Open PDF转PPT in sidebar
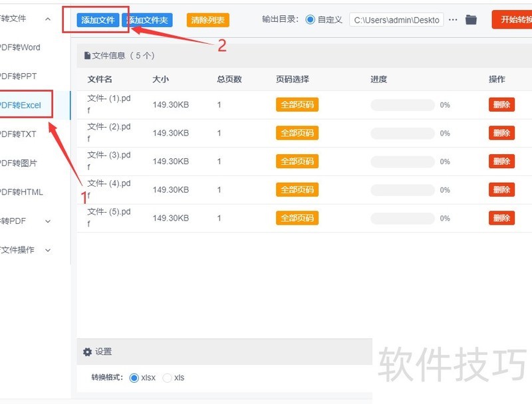The image size is (532, 404). coord(18,76)
